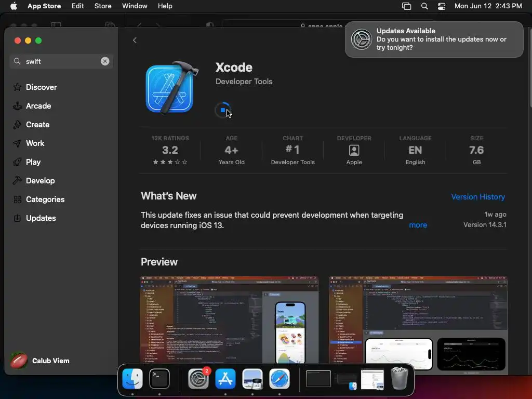
Task: Open Trash from the Dock
Action: click(x=400, y=379)
